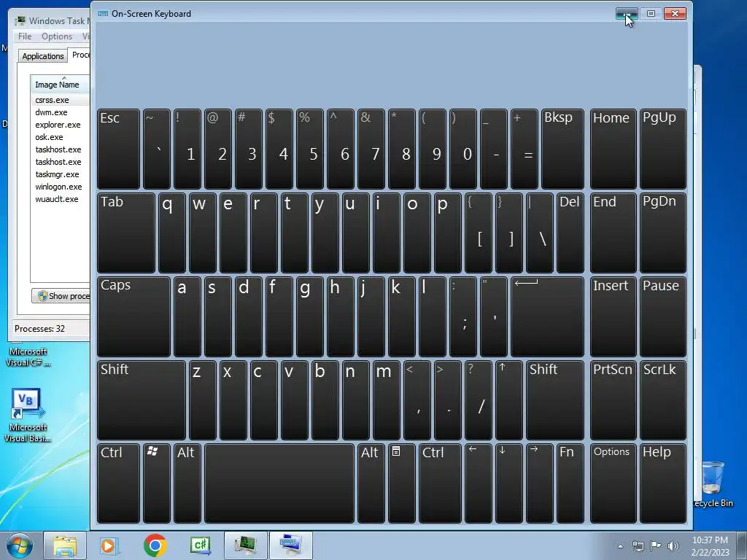
Task: Toggle the left Alt key
Action: tap(187, 483)
